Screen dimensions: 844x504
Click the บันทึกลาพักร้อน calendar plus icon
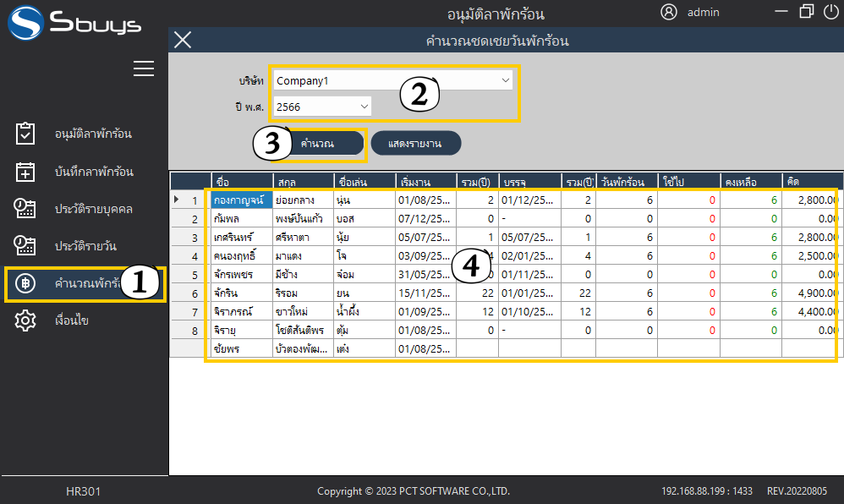(x=25, y=172)
